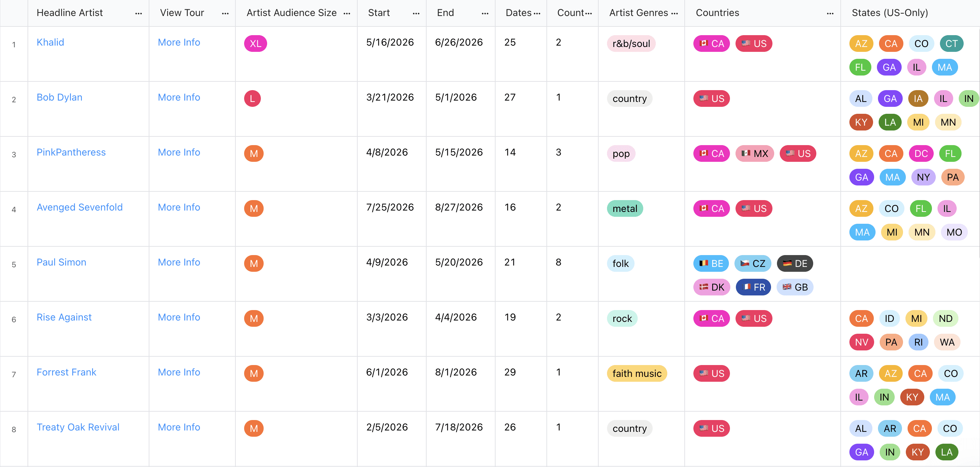Click the metal genre tag
Viewport: 980px width, 467px height.
625,208
